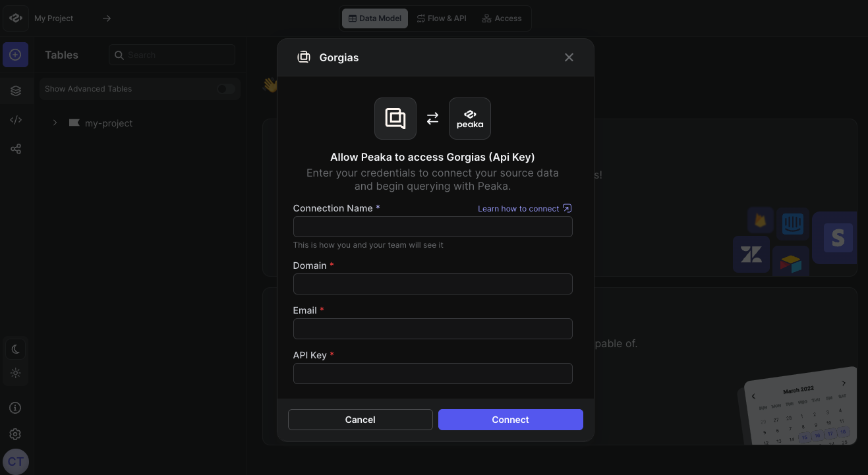The width and height of the screenshot is (868, 475).
Task: Focus the API Key input field
Action: point(433,374)
